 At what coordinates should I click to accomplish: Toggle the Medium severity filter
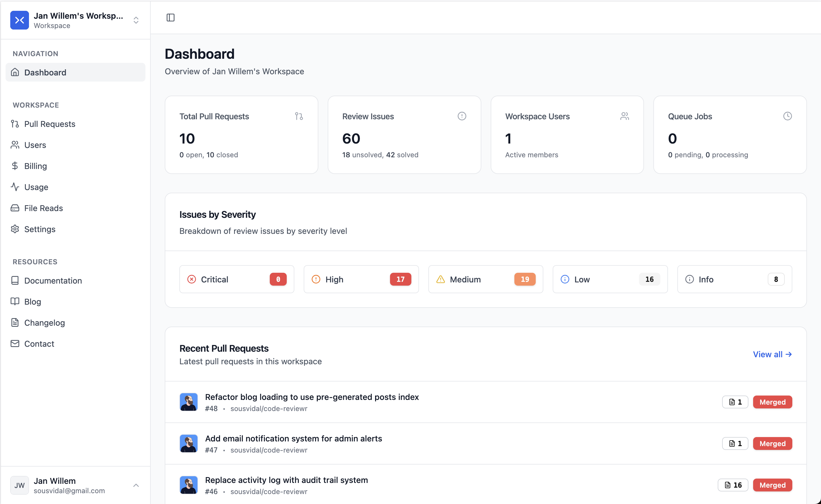(485, 279)
